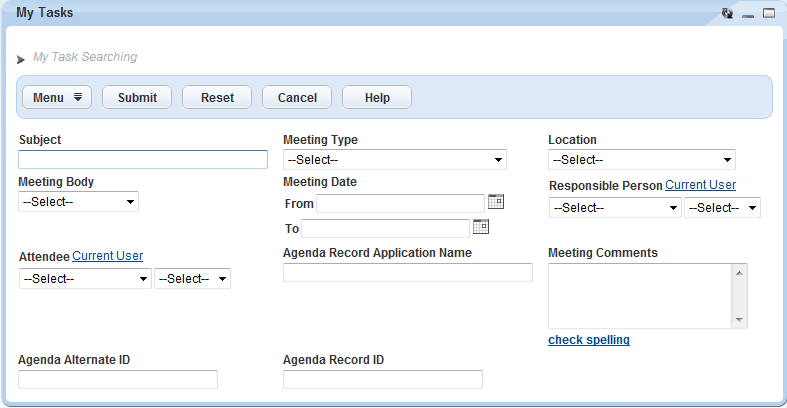787x408 pixels.
Task: Open the first Attendee dropdown
Action: (85, 279)
